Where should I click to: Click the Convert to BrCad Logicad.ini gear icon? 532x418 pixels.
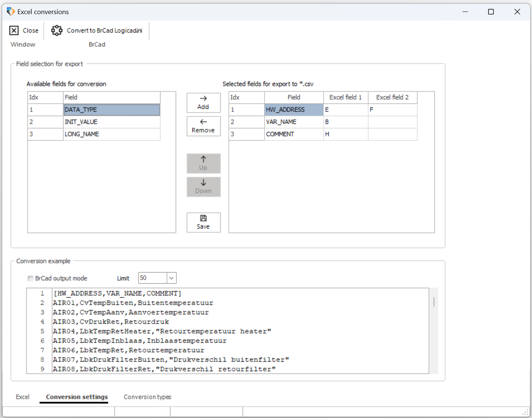tap(57, 30)
